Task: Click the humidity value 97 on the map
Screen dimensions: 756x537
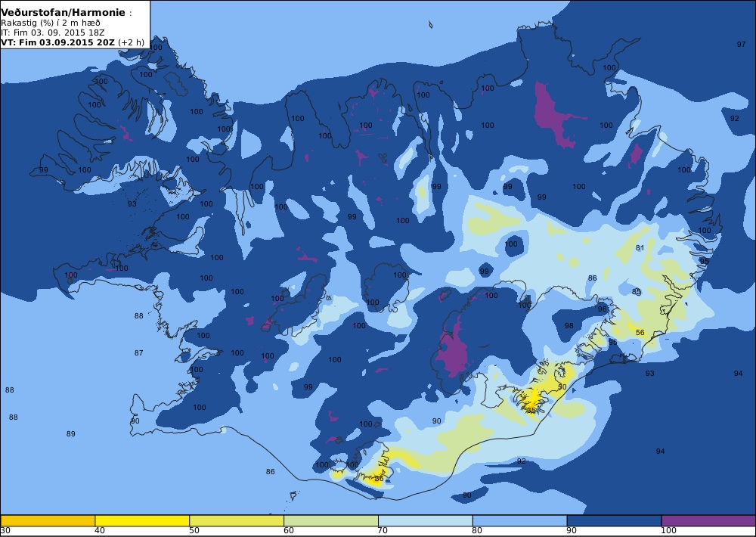Action: tap(741, 45)
